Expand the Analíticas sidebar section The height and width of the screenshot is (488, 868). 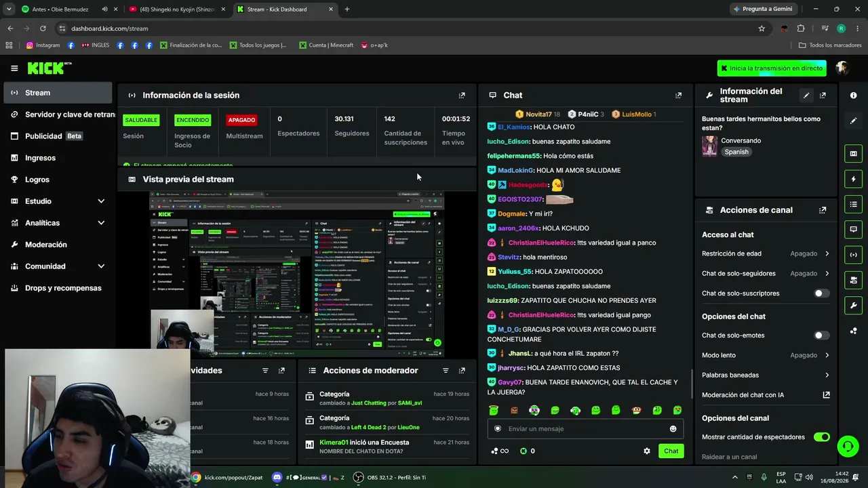click(58, 223)
